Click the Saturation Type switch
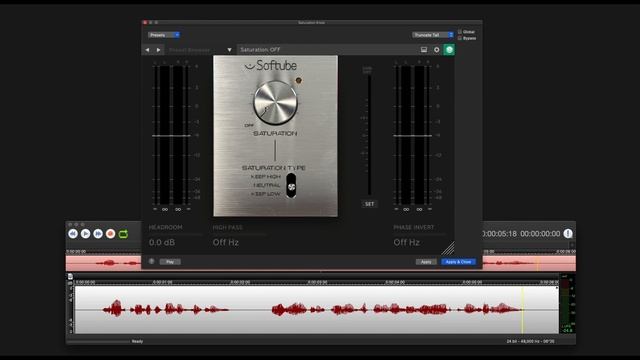 tap(291, 186)
